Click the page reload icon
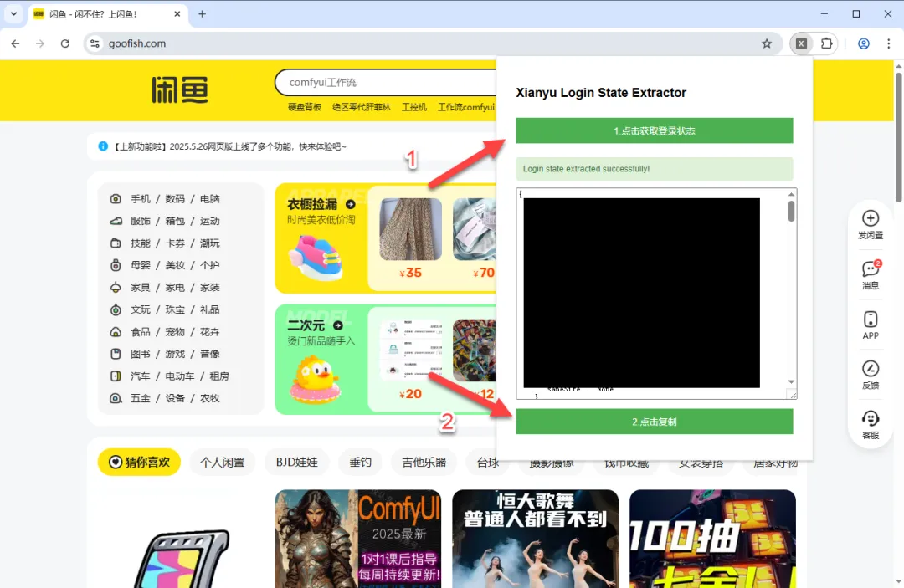The height and width of the screenshot is (588, 904). pyautogui.click(x=65, y=43)
